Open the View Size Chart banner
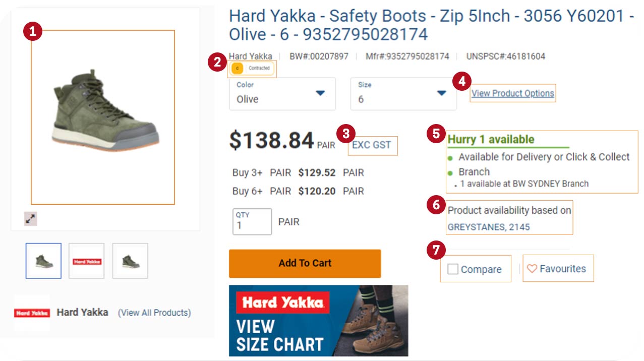644x361 pixels. (318, 321)
